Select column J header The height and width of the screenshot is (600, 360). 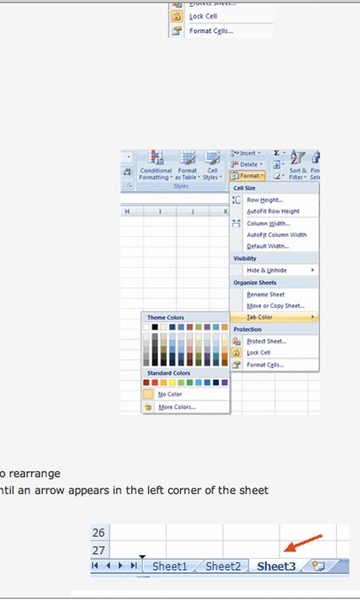[x=193, y=211]
